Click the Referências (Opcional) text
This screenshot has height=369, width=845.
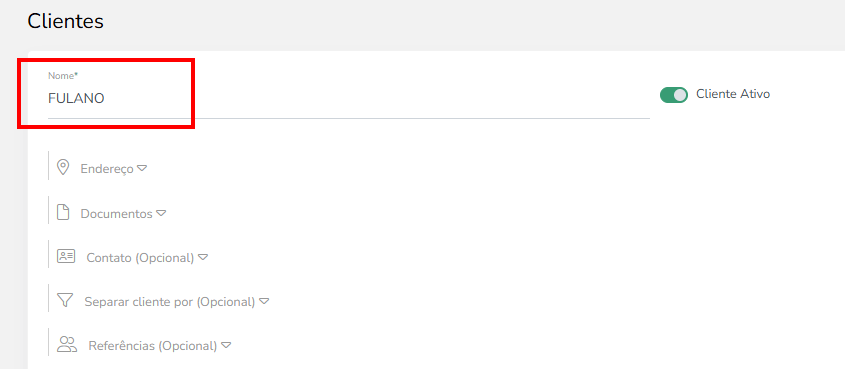point(153,345)
